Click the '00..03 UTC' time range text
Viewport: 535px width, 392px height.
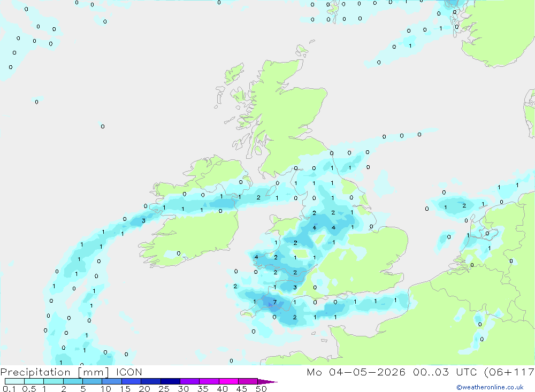445,372
